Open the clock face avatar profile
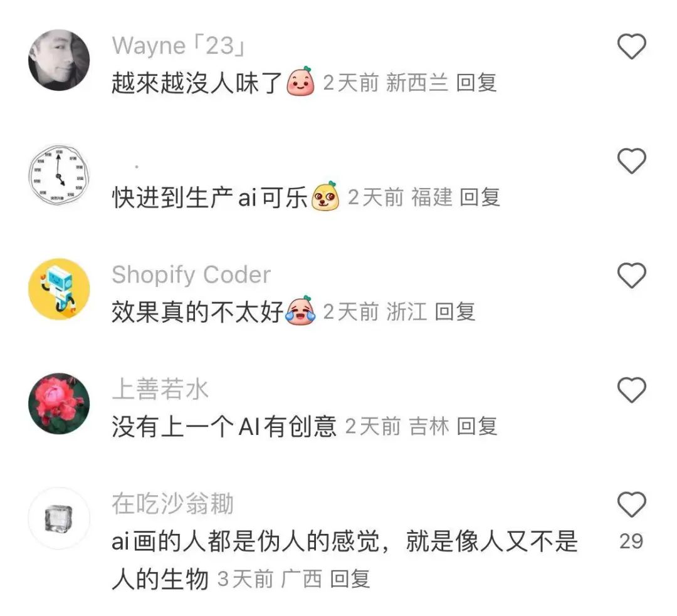This screenshot has height=616, width=677. [59, 175]
